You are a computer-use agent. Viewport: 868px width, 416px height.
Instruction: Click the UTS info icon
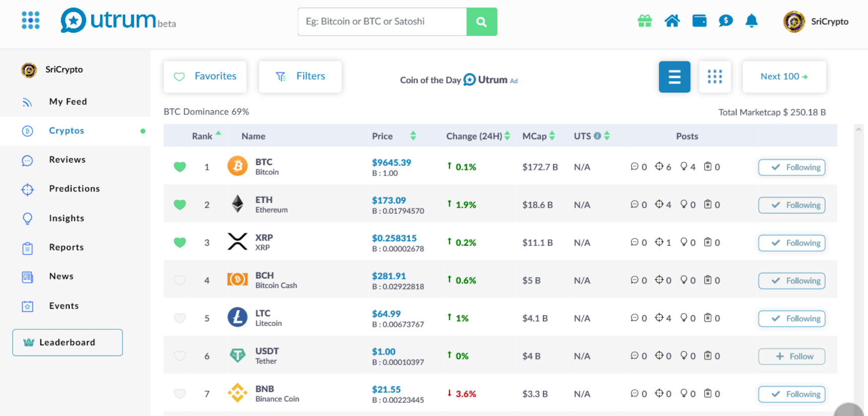598,136
